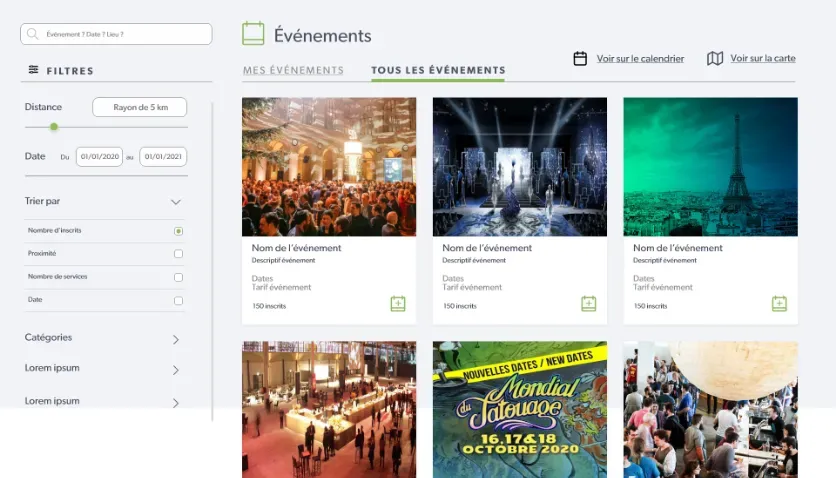Screen dimensions: 836x478
Task: Click the event name under the stage photo
Action: point(487,248)
